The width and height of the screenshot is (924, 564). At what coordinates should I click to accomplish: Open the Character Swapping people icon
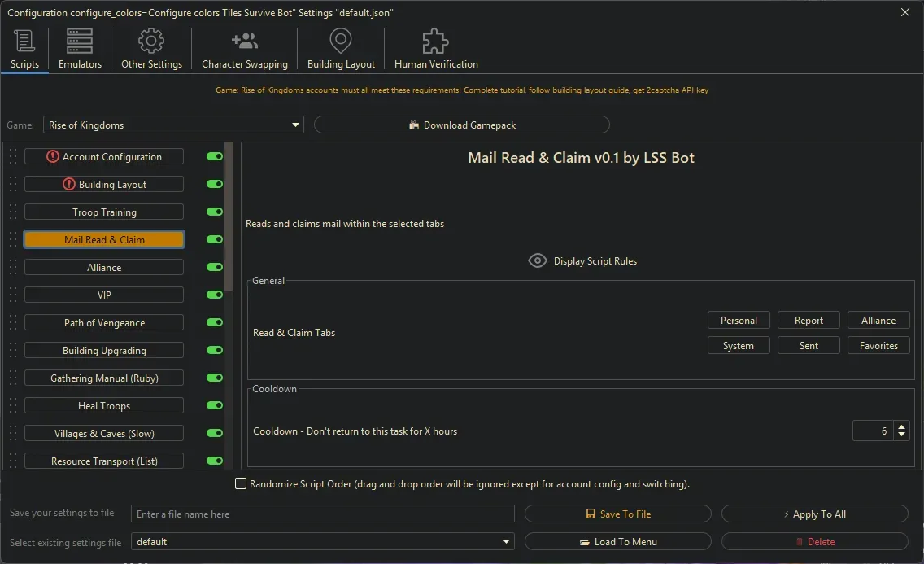click(244, 40)
